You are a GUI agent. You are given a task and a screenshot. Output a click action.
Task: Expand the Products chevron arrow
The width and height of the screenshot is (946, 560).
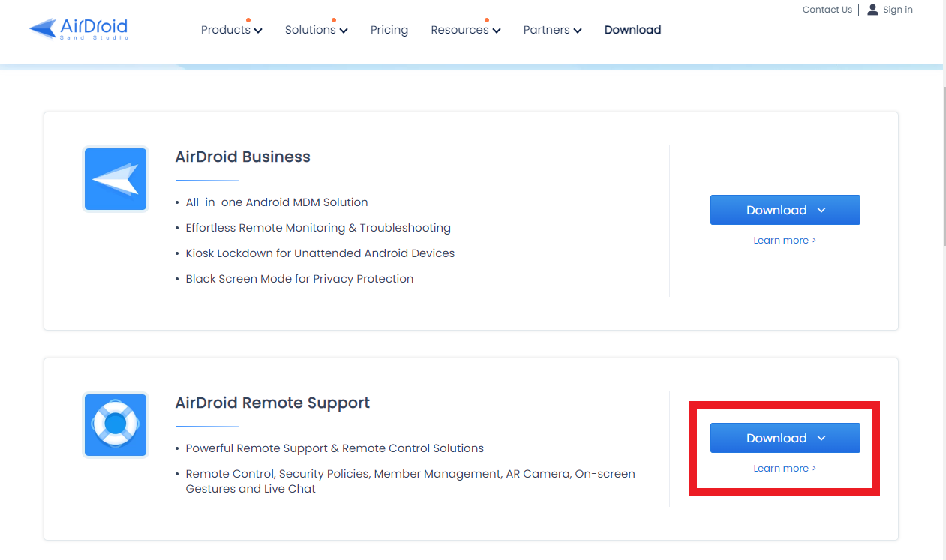(x=258, y=31)
